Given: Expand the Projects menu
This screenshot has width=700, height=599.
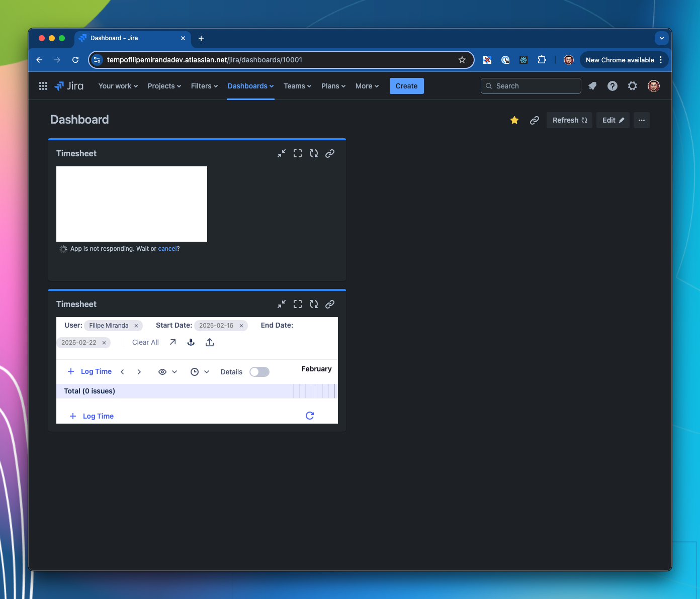Looking at the screenshot, I should [x=164, y=86].
